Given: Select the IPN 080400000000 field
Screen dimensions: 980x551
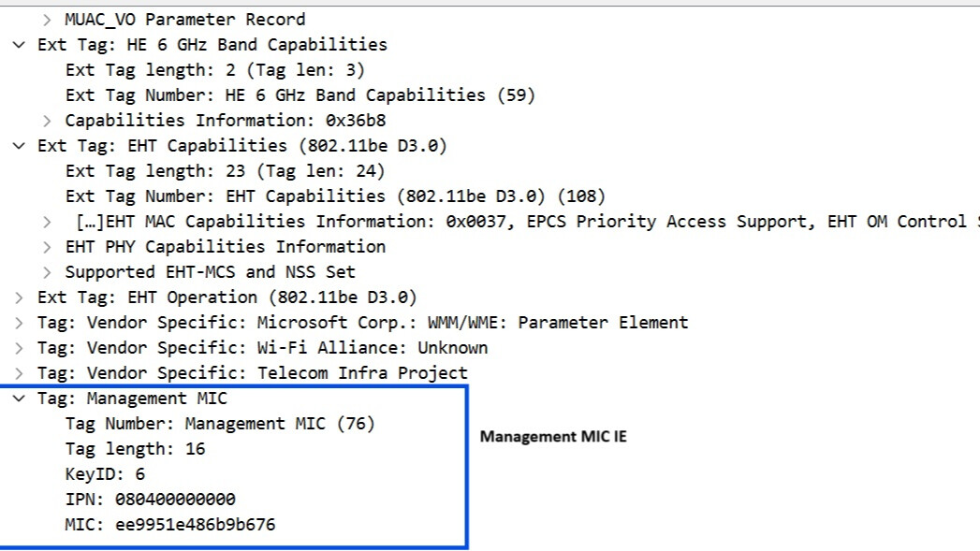Looking at the screenshot, I should [150, 500].
